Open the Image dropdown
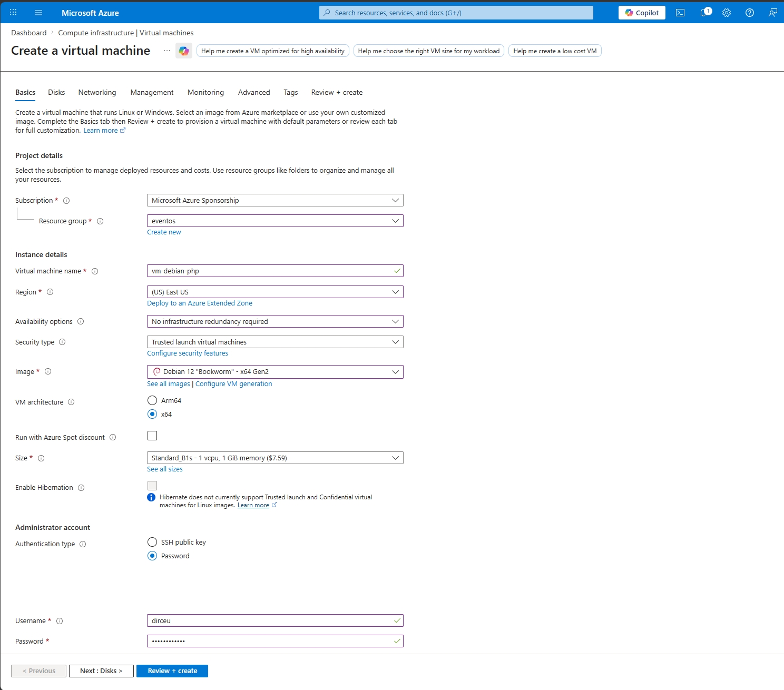 tap(275, 371)
